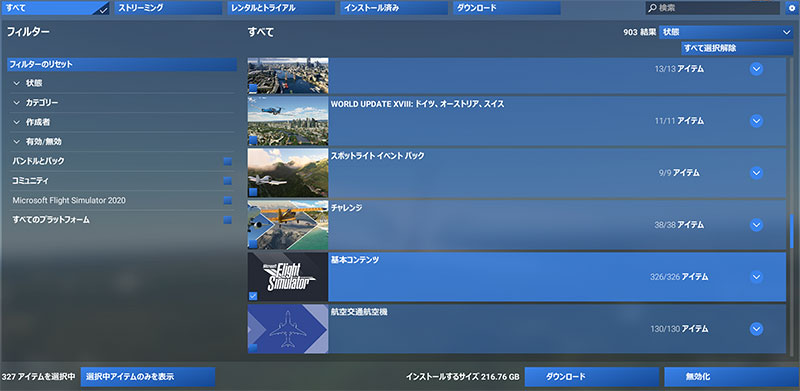
Task: Switch to the すべて tab
Action: point(56,8)
